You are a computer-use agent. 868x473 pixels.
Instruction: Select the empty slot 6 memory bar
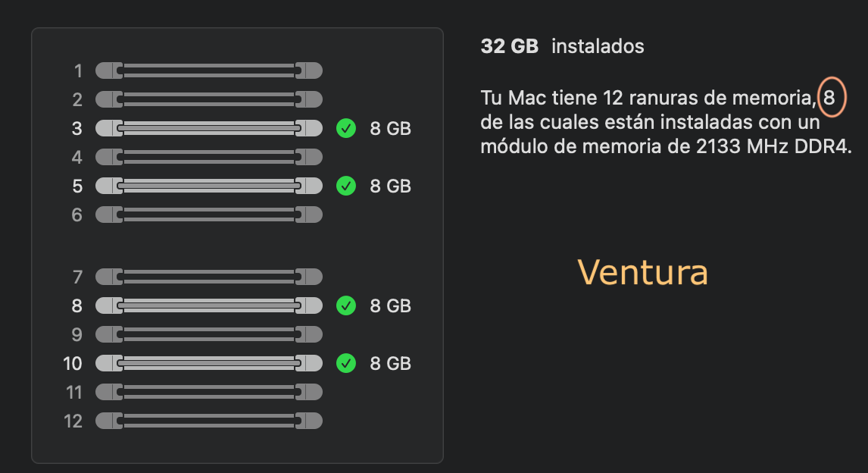209,215
